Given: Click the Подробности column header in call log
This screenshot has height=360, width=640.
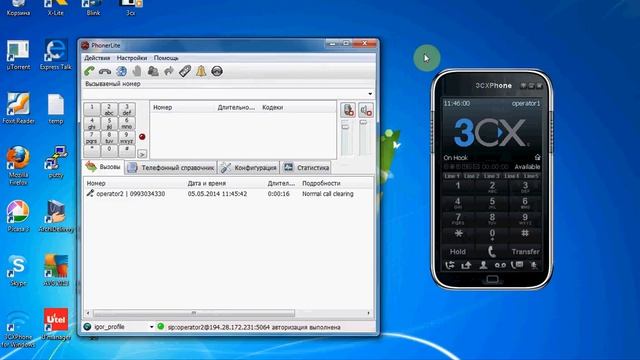Looking at the screenshot, I should point(321,183).
